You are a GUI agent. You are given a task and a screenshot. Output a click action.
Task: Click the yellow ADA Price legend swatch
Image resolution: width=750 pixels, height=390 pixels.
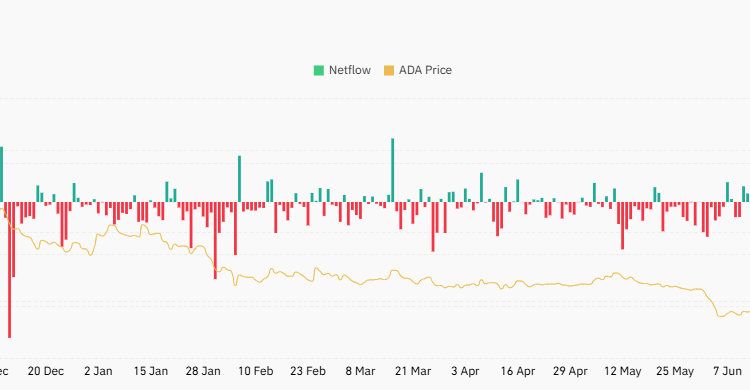(389, 70)
